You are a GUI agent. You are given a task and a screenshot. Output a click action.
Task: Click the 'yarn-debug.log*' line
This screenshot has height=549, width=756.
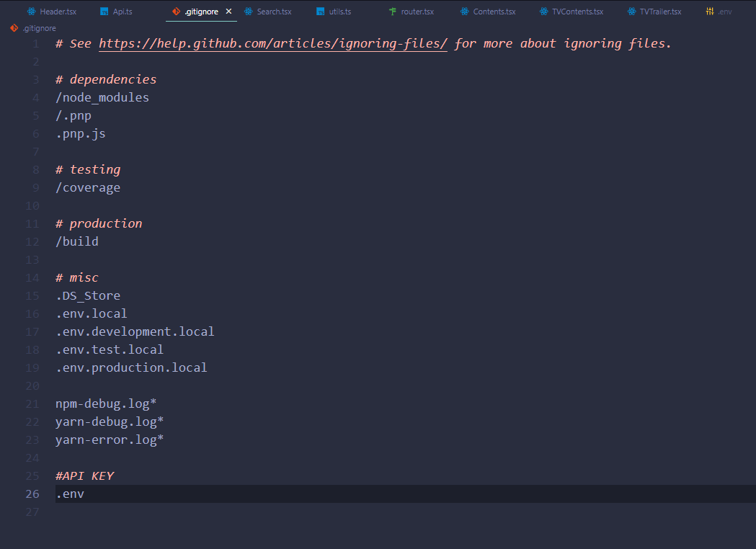point(110,421)
